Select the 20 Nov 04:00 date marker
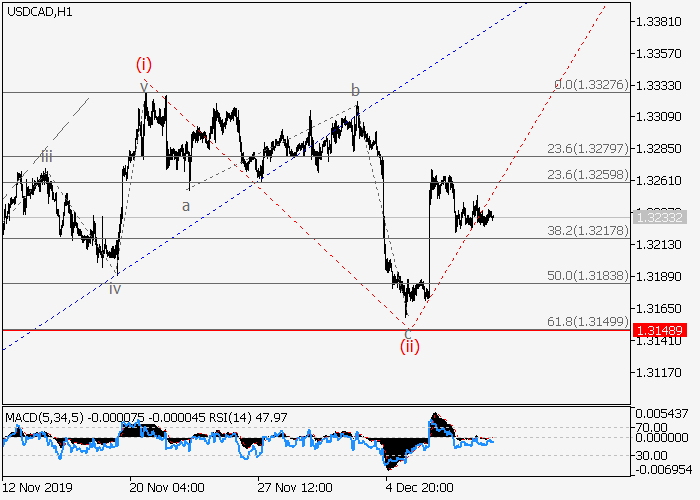The image size is (700, 500). click(x=166, y=488)
